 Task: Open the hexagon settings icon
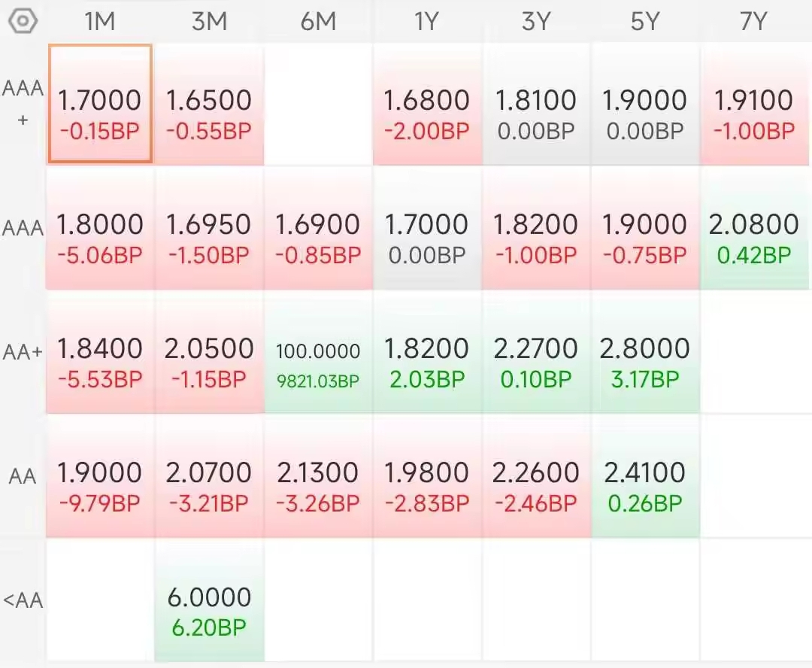click(x=23, y=21)
